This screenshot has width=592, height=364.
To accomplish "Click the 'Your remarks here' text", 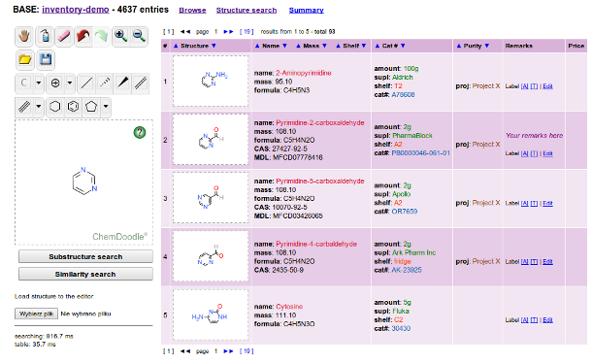I will click(x=534, y=135).
